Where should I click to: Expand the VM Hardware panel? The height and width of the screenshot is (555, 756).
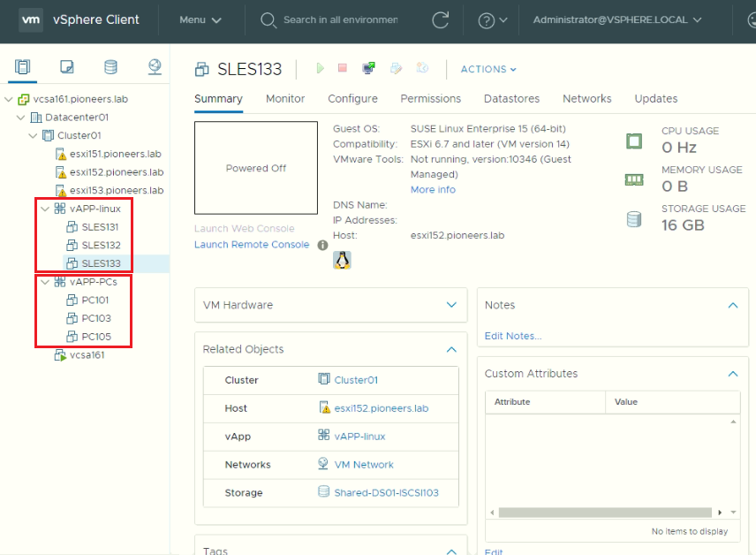(451, 305)
